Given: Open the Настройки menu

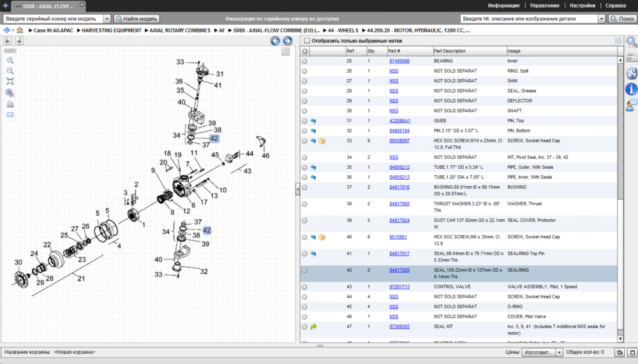Looking at the screenshot, I should pos(582,6).
